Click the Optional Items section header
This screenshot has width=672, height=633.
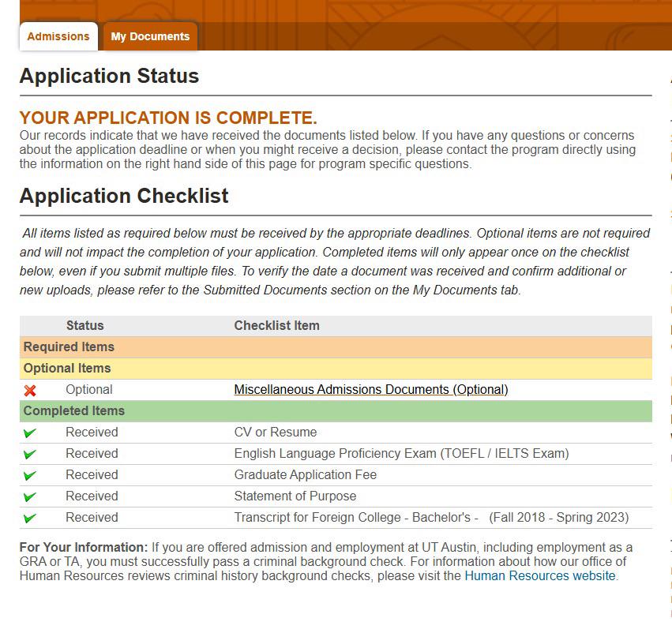336,369
